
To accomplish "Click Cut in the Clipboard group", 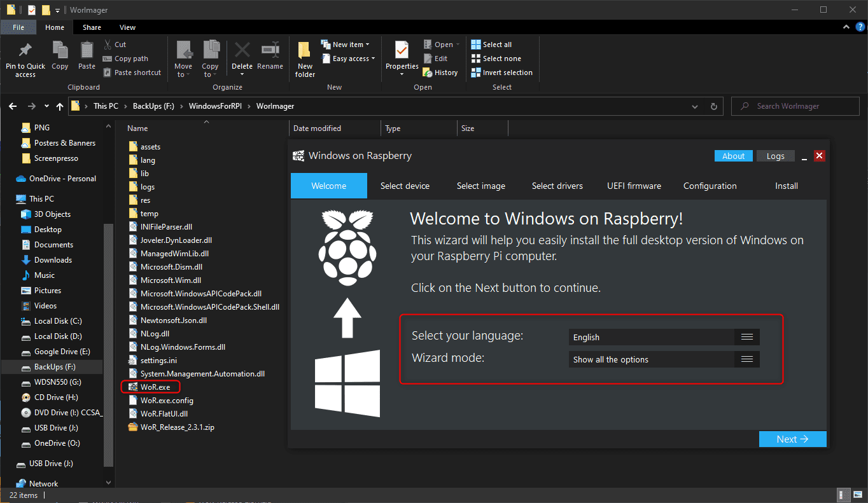I will (x=115, y=45).
